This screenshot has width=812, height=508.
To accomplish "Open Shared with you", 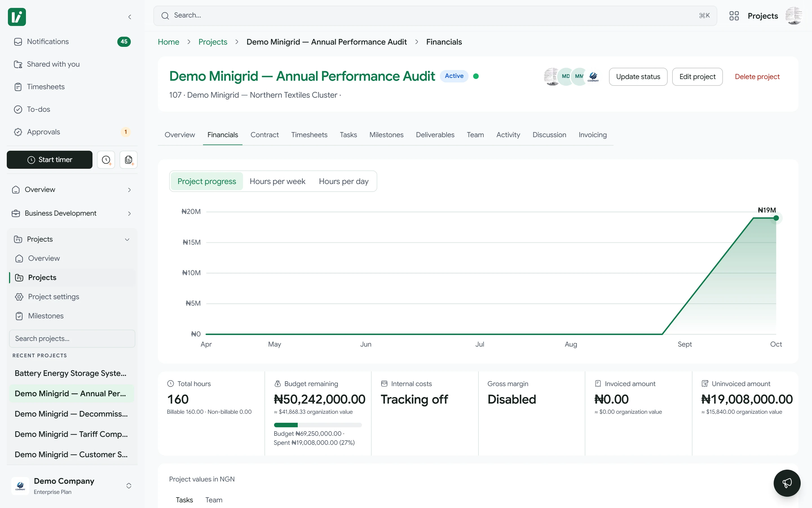I will coord(72,64).
